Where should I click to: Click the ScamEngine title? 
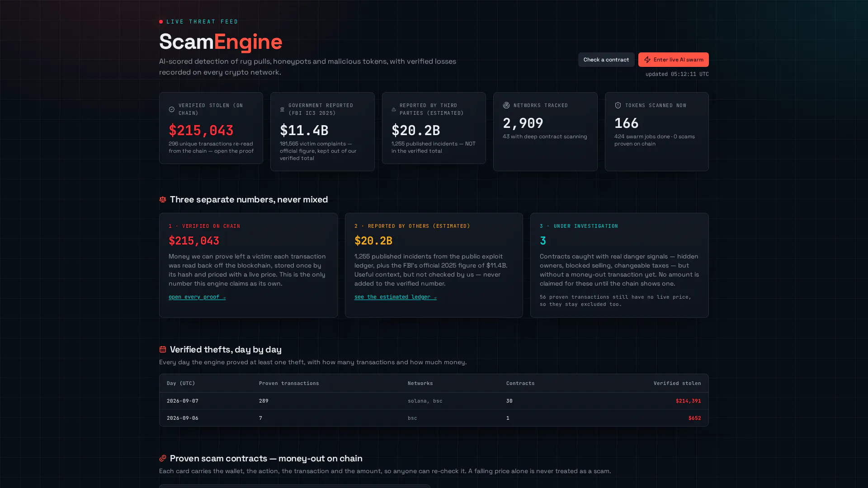[x=221, y=42]
